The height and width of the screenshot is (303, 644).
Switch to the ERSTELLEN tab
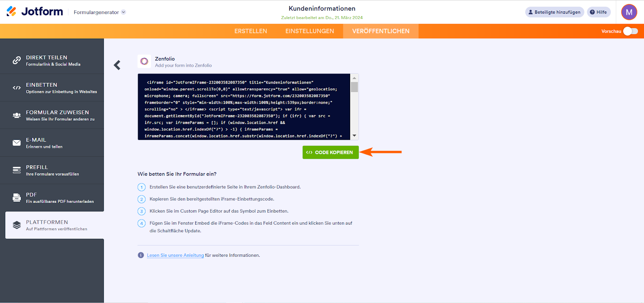(x=251, y=31)
